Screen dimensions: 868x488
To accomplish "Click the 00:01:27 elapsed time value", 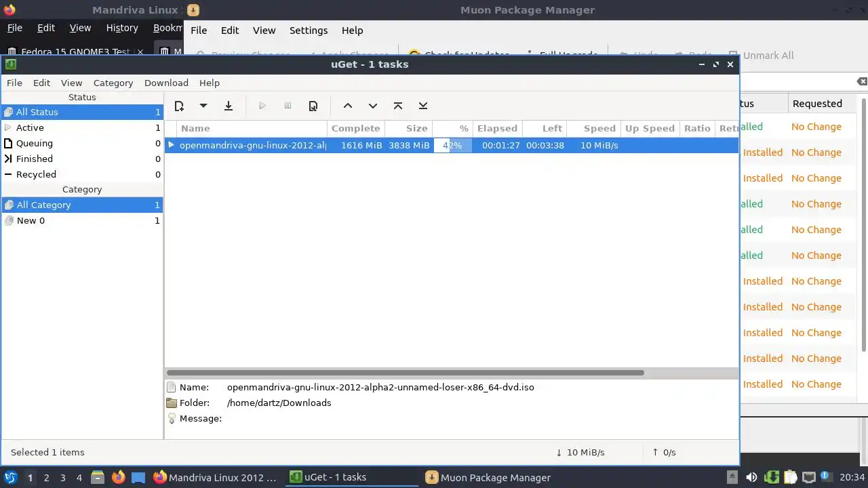I will [x=501, y=145].
